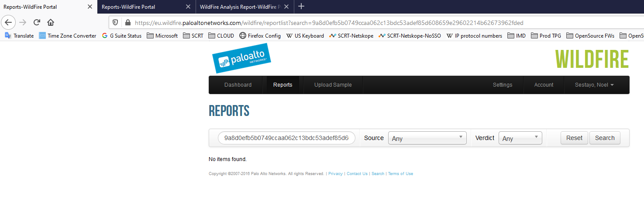Open the Microsoft bookmarks folder
This screenshot has width=644, height=214.
[x=162, y=36]
